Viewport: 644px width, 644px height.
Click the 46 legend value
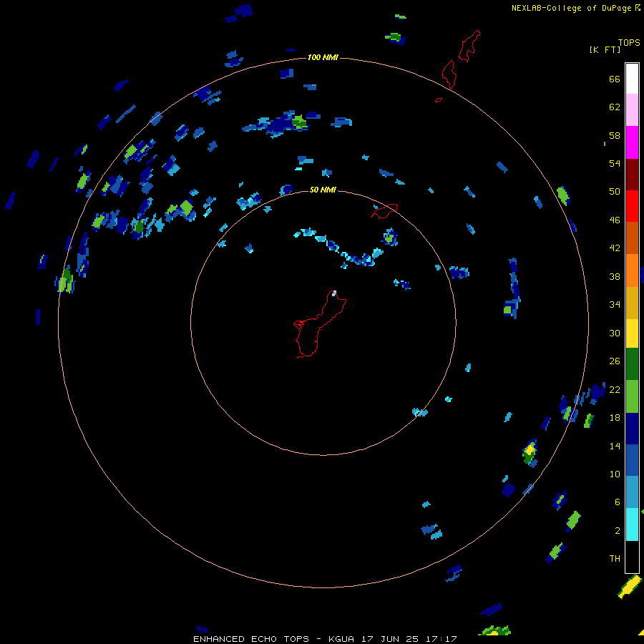(615, 220)
